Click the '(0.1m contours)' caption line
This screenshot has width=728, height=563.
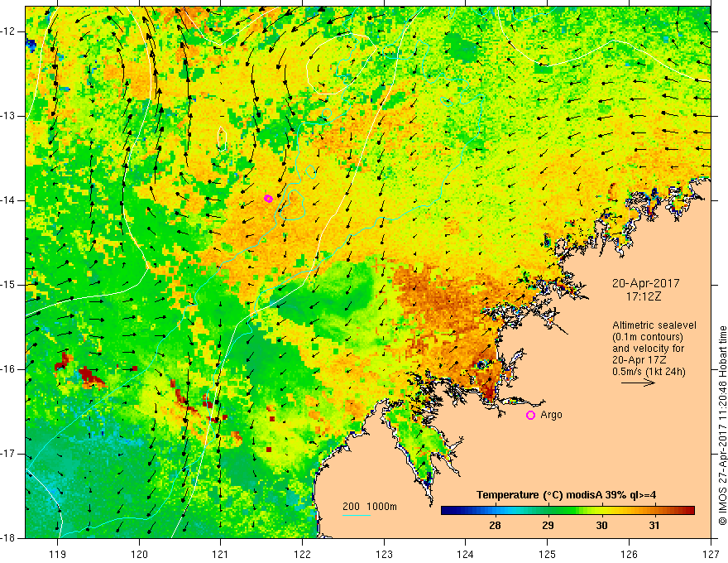[x=648, y=337]
